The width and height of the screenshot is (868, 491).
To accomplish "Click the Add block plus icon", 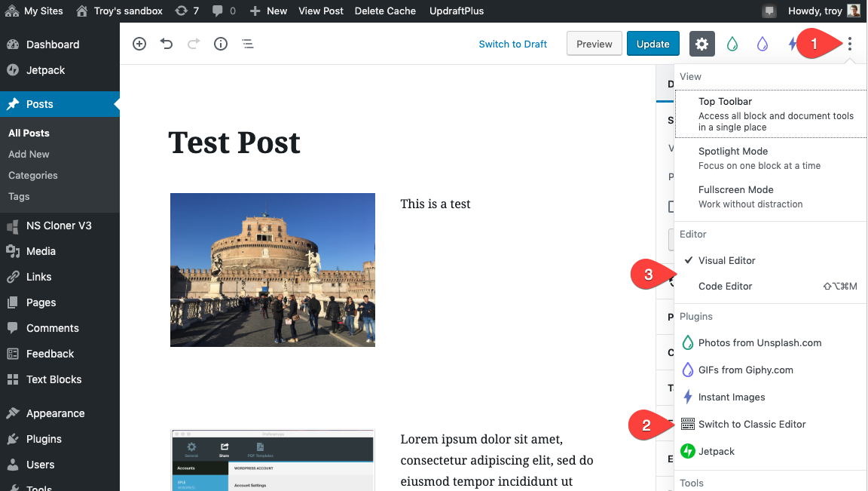I will [x=139, y=44].
